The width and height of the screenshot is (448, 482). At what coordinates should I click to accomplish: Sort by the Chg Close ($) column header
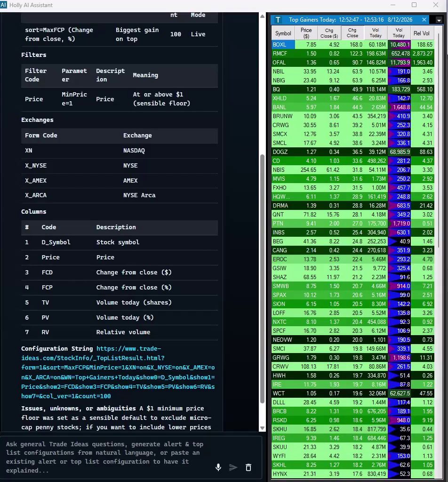[x=329, y=33]
